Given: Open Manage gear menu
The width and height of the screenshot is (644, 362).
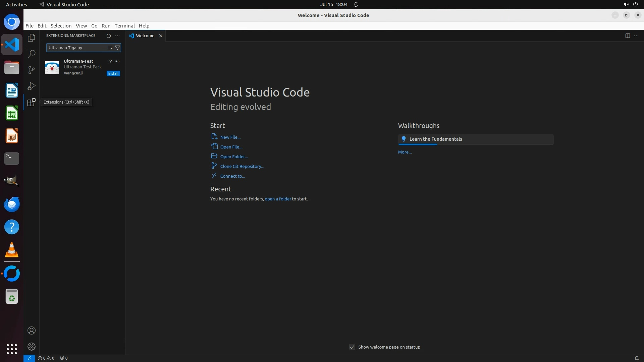Looking at the screenshot, I should [x=32, y=346].
